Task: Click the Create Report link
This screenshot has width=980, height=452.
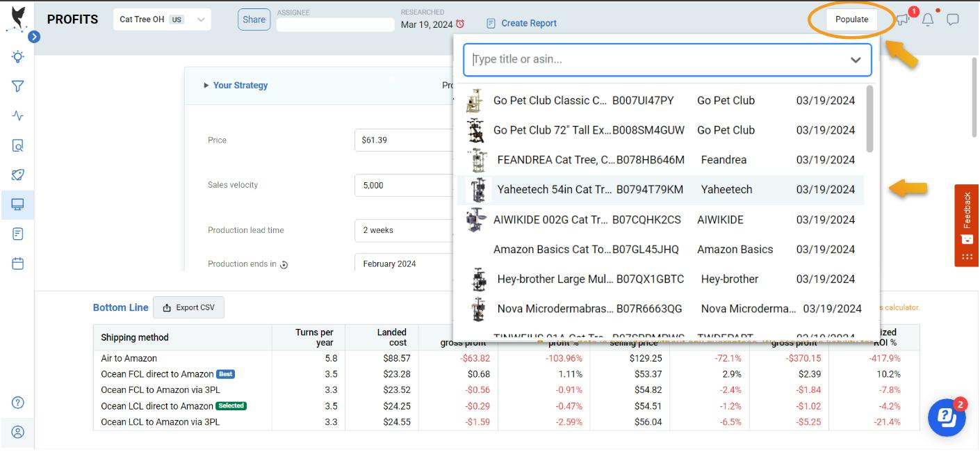Action: (x=522, y=24)
